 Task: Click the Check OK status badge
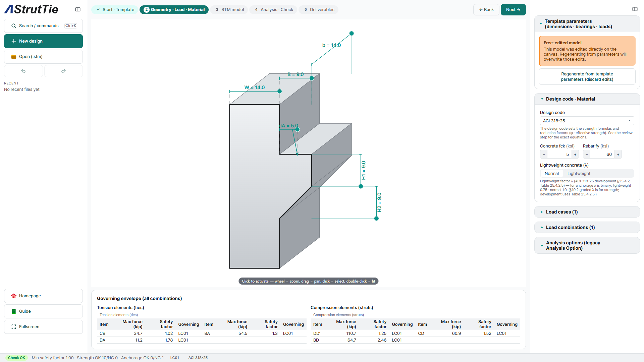(x=16, y=358)
